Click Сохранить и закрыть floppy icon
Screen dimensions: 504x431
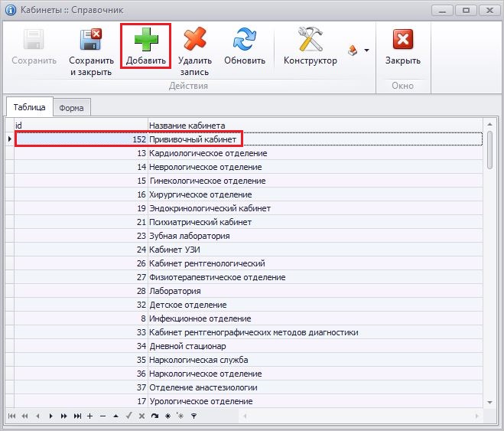tap(91, 41)
